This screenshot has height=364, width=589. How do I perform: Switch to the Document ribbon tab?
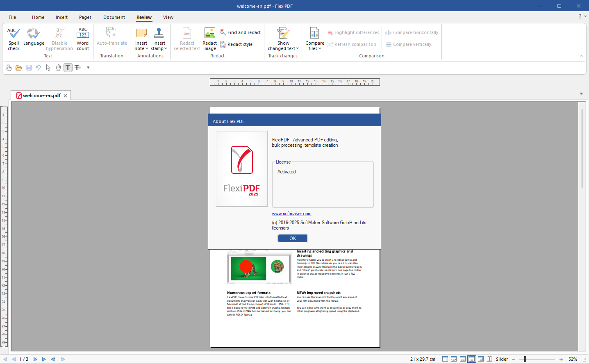click(114, 17)
